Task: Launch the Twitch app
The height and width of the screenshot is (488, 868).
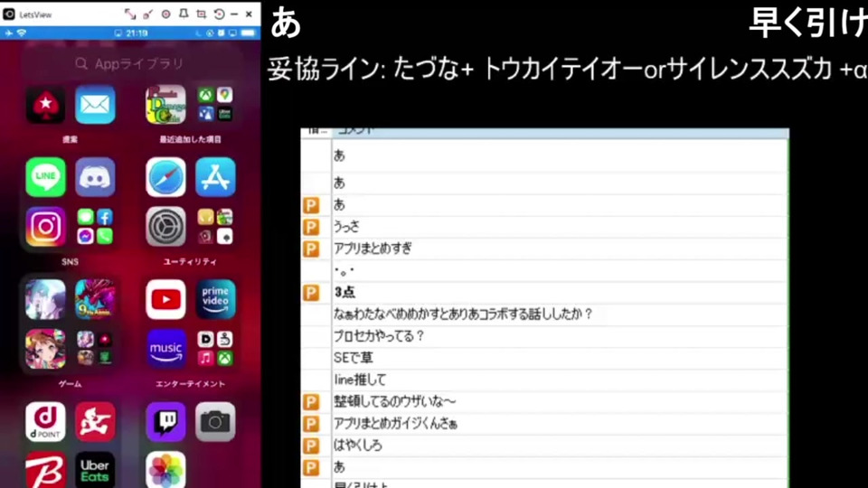Action: pos(165,422)
